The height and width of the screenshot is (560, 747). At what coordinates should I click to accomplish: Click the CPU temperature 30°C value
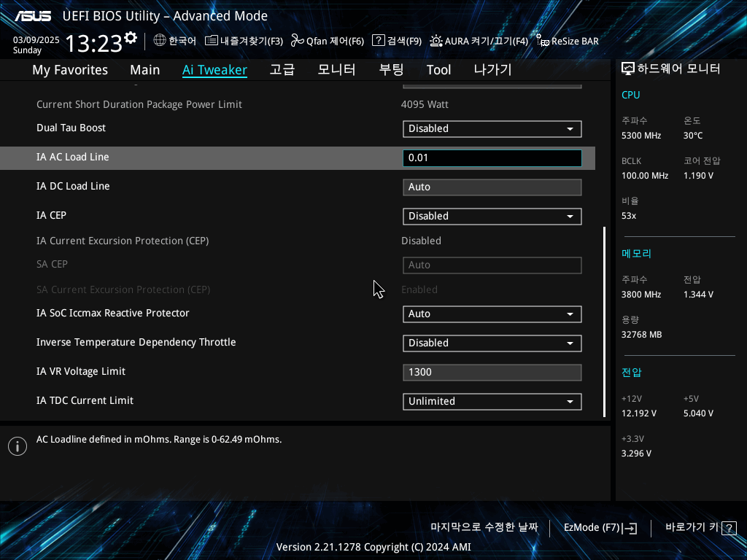(693, 136)
